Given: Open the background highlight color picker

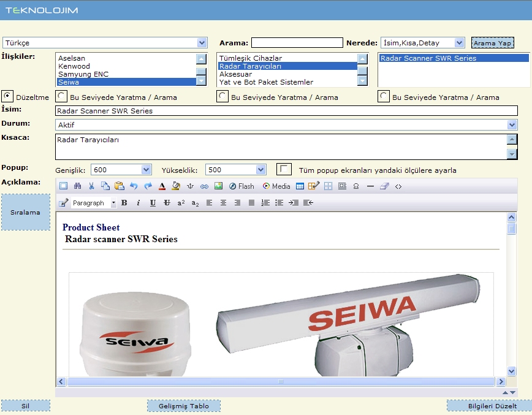Looking at the screenshot, I should (x=176, y=186).
